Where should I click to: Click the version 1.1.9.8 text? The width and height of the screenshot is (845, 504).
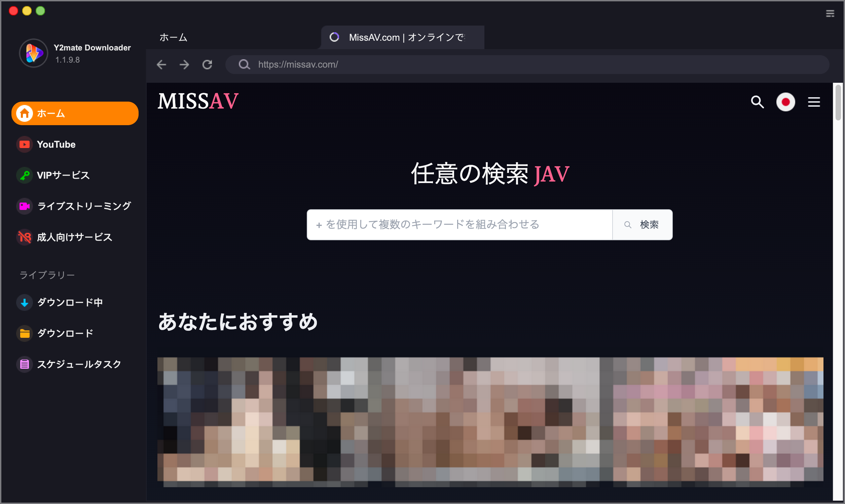tap(68, 60)
